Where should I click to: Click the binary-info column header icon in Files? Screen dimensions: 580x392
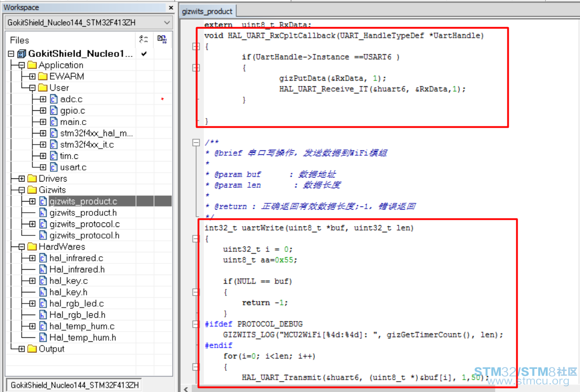click(x=162, y=40)
